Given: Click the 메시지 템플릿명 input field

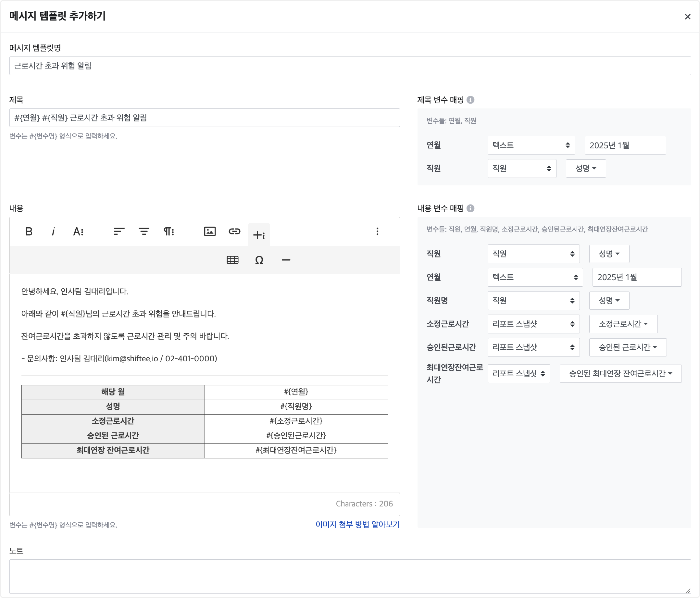Looking at the screenshot, I should [350, 66].
